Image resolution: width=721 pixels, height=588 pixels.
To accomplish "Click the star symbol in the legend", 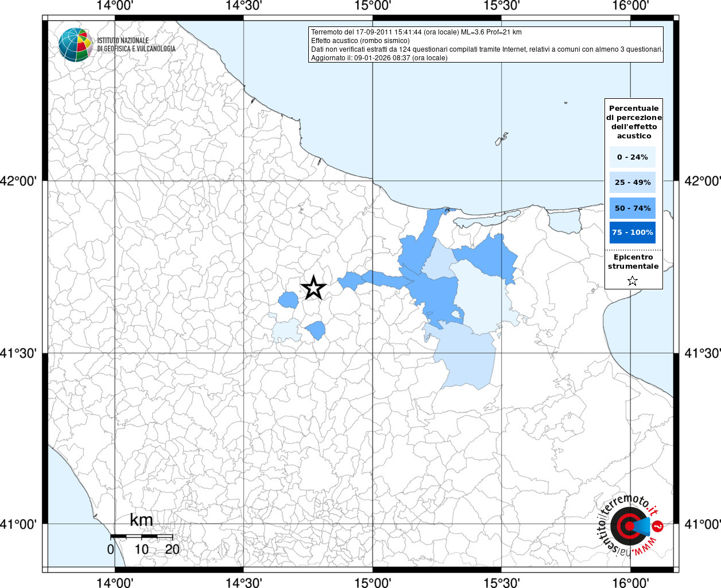I will (x=633, y=281).
